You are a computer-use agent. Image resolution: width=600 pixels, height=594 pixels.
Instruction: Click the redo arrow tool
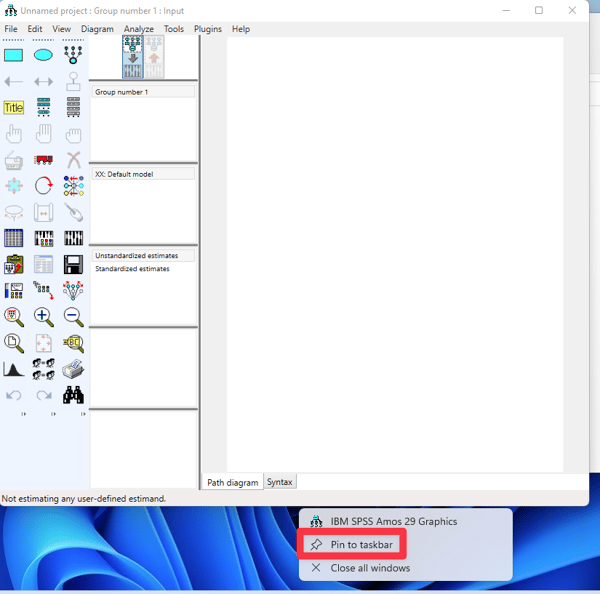tap(44, 395)
